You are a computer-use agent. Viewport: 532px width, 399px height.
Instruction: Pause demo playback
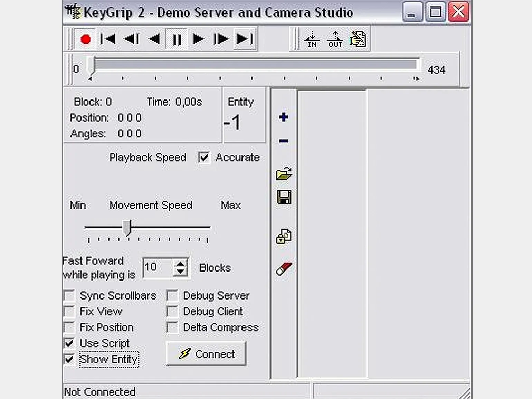pos(177,39)
